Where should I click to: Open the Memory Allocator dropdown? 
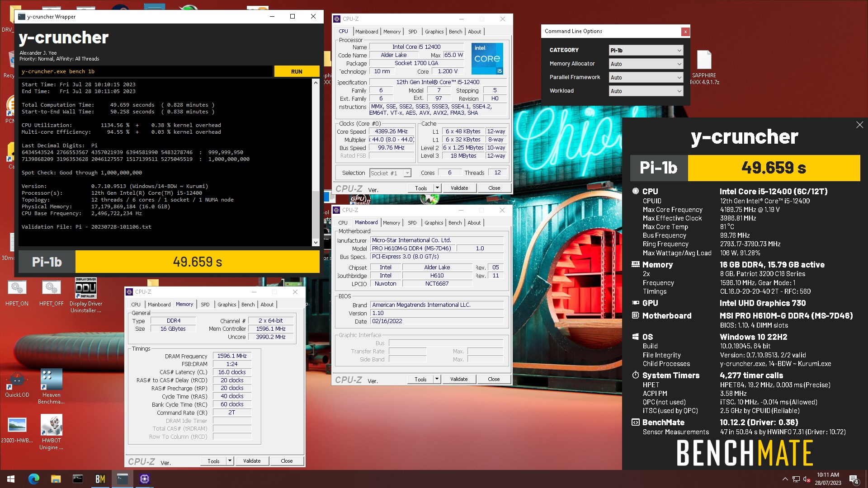tap(646, 64)
